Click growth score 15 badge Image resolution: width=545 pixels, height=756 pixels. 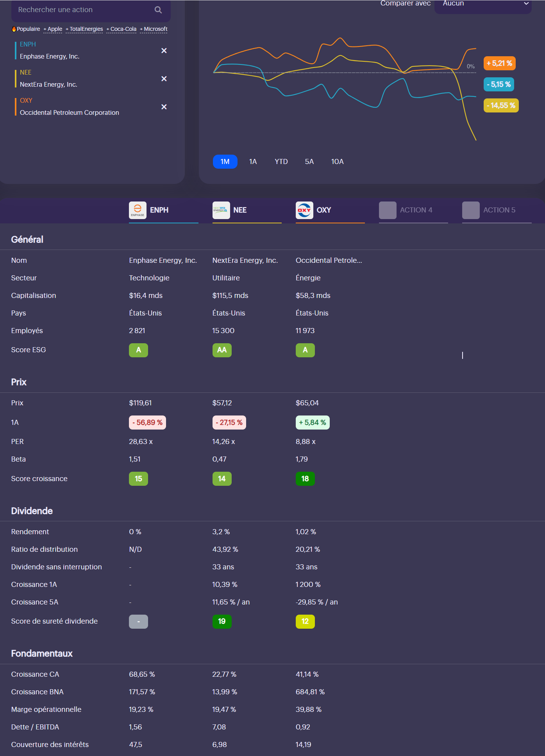click(x=138, y=479)
